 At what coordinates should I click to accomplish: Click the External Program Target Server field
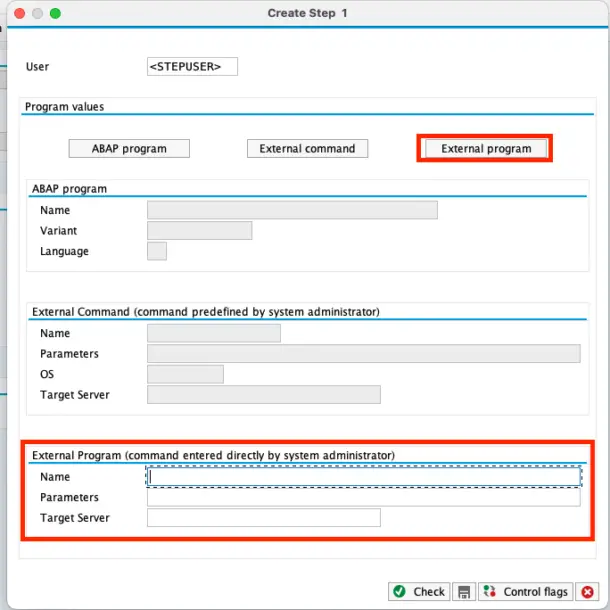[264, 518]
